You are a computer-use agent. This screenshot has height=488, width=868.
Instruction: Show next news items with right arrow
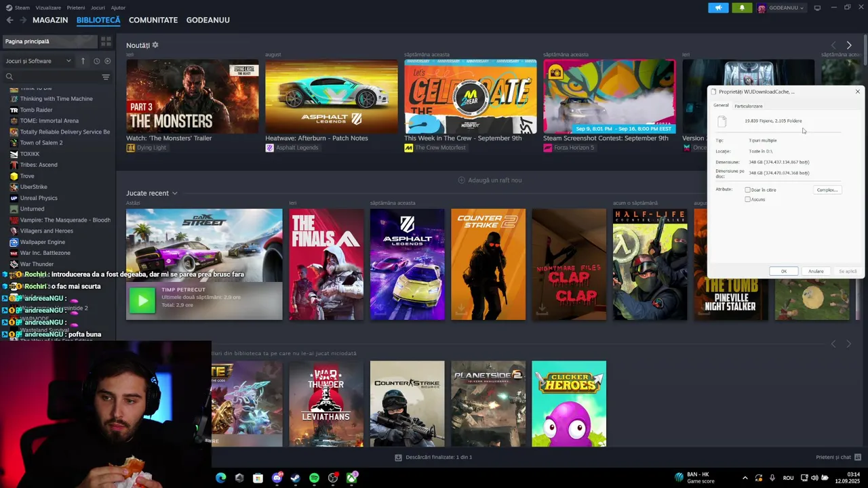pos(848,45)
